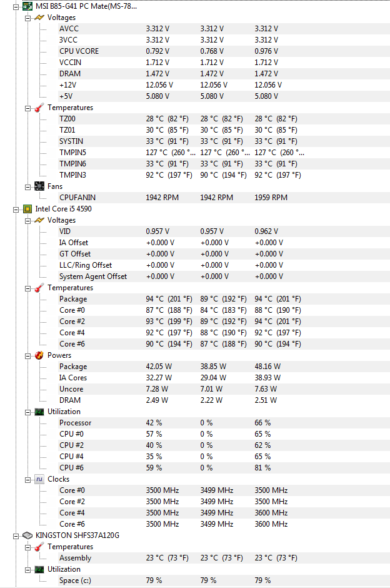This screenshot has height=588, width=390.
Task: Select the TMPIN5 temperature row
Action: [x=224, y=152]
